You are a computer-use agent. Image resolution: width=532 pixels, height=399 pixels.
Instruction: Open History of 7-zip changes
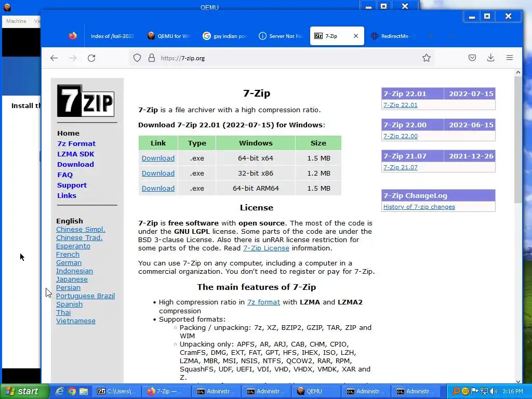[419, 207]
